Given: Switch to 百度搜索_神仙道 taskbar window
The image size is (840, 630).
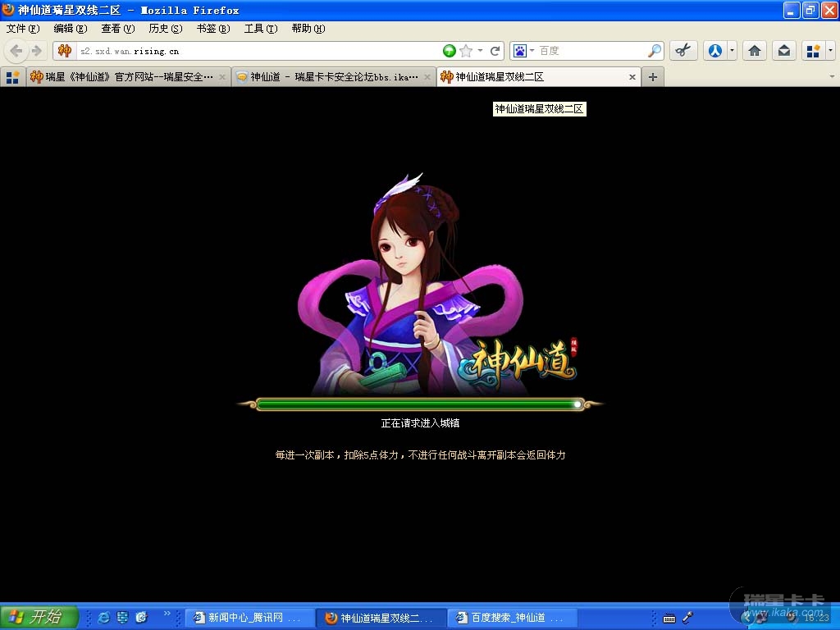Looking at the screenshot, I should pyautogui.click(x=512, y=618).
